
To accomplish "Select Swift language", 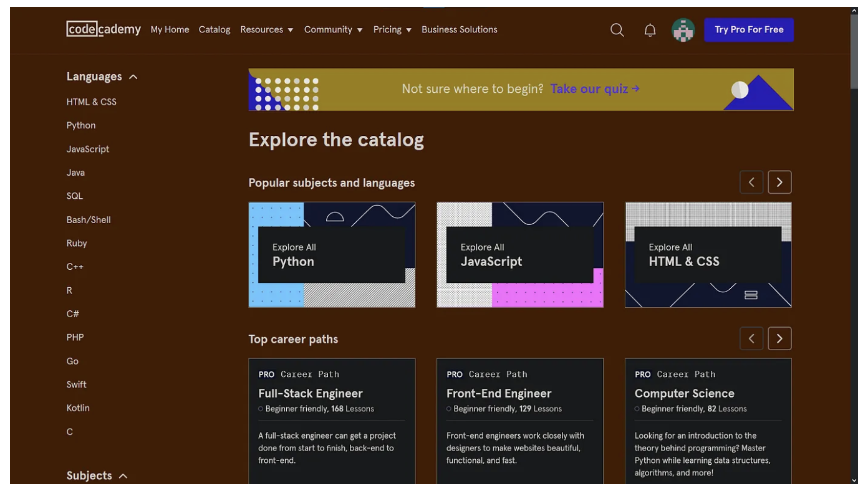I will pos(77,384).
